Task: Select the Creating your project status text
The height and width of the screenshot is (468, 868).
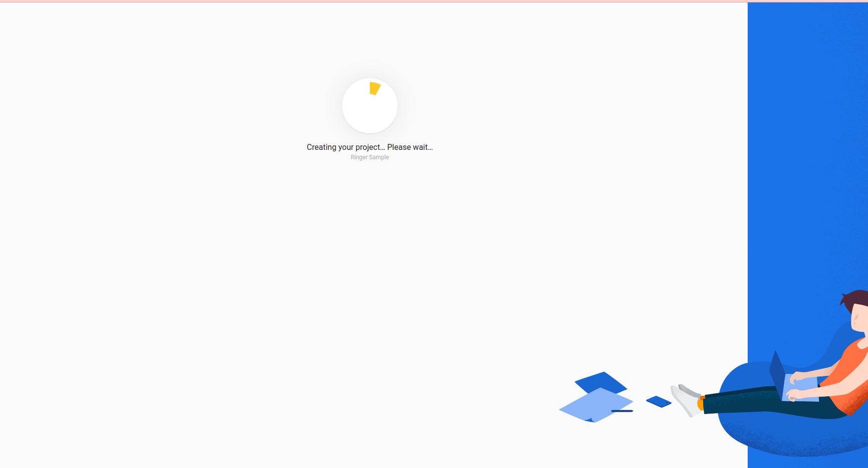Action: click(347, 147)
